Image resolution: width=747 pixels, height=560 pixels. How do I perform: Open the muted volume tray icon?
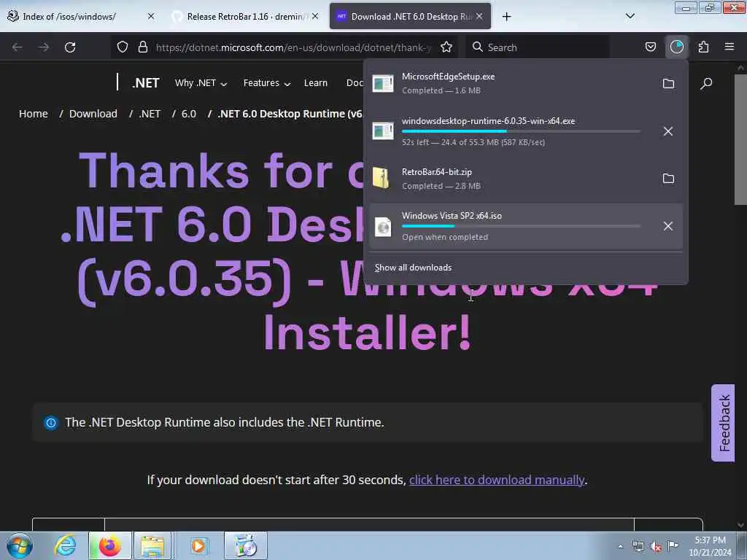click(656, 546)
